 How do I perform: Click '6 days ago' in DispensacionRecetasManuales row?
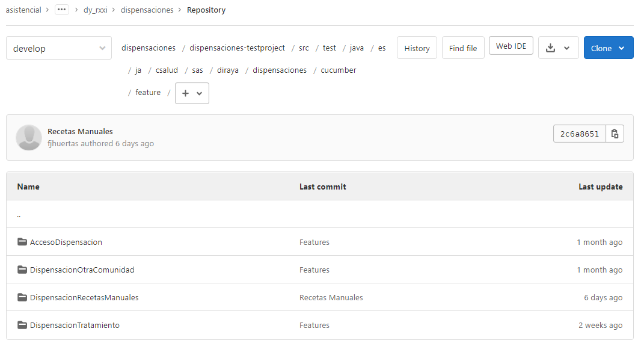coord(603,297)
